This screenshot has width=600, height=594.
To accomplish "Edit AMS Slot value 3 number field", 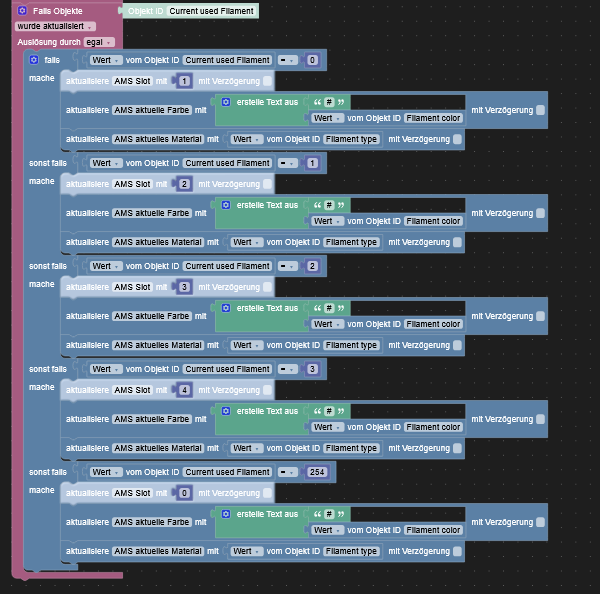I will (184, 287).
